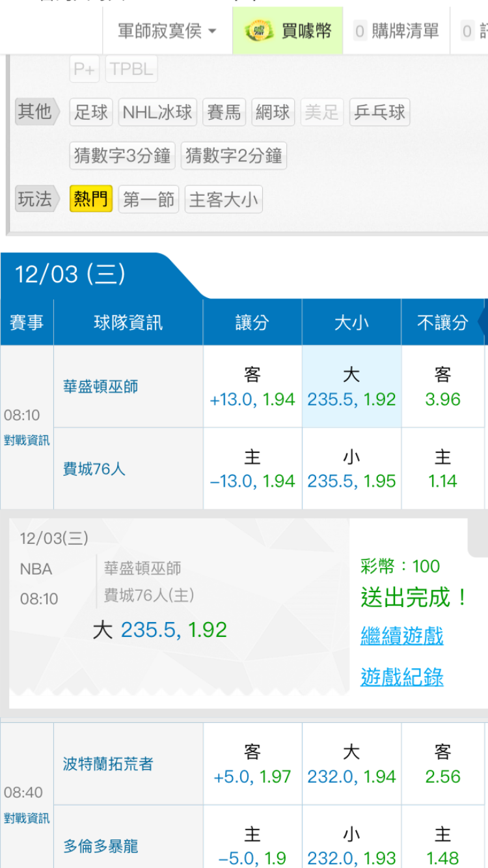Open the 猜數字3分鐘 game
488x868 pixels.
pos(122,156)
